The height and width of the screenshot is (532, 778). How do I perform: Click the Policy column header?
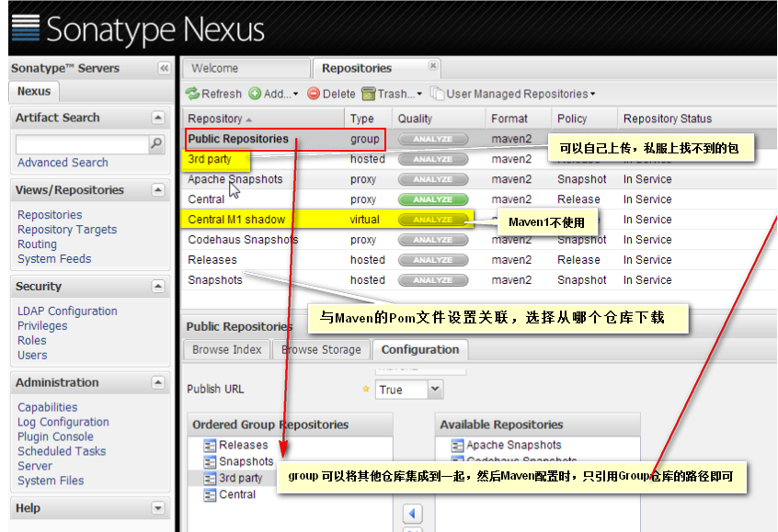pyautogui.click(x=584, y=119)
